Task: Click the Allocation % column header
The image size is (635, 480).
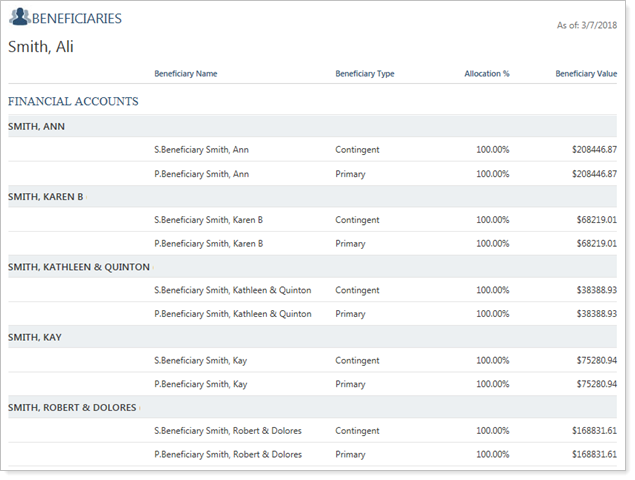Action: tap(487, 74)
